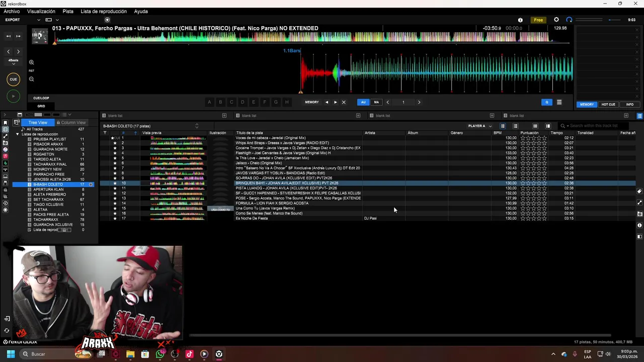Open the Beatport icon in sidebar

pos(6,163)
